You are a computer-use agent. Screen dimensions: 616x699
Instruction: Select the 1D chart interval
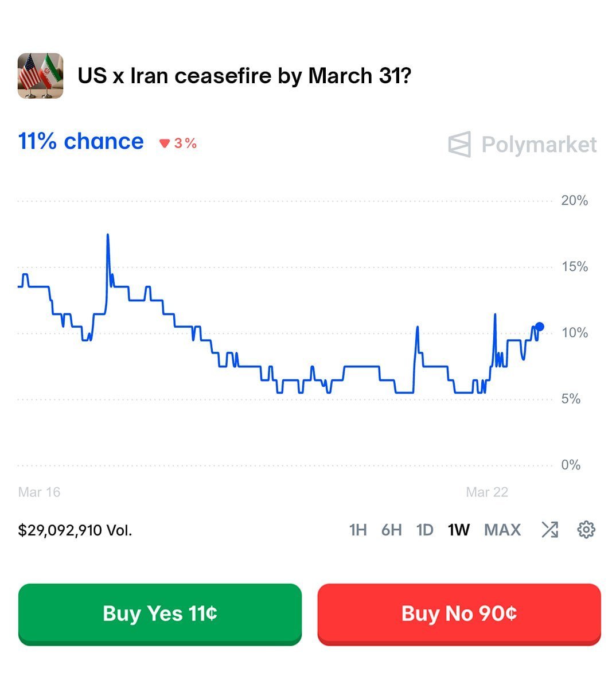[425, 530]
